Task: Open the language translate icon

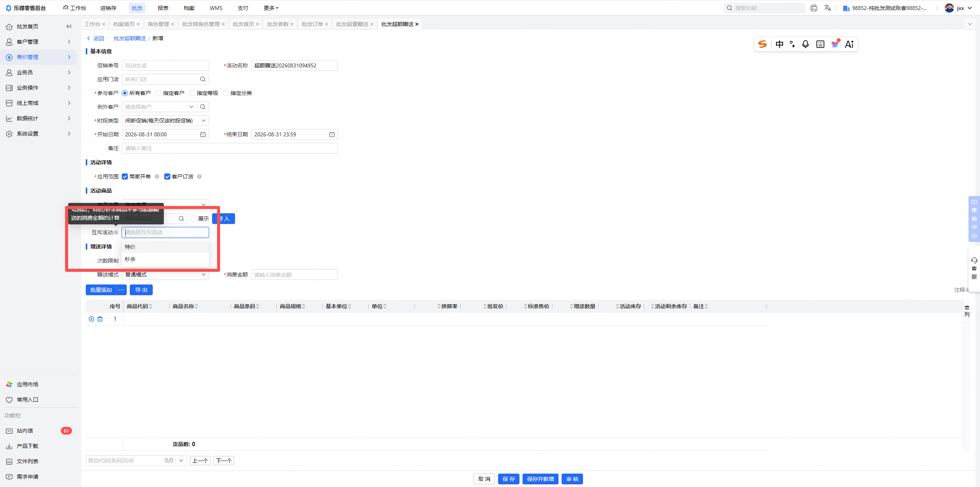Action: point(828,8)
